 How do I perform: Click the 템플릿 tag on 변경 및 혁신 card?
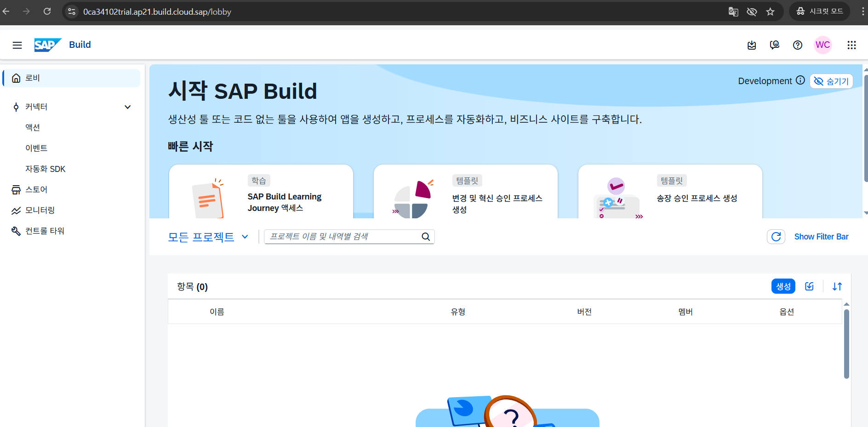click(x=467, y=181)
